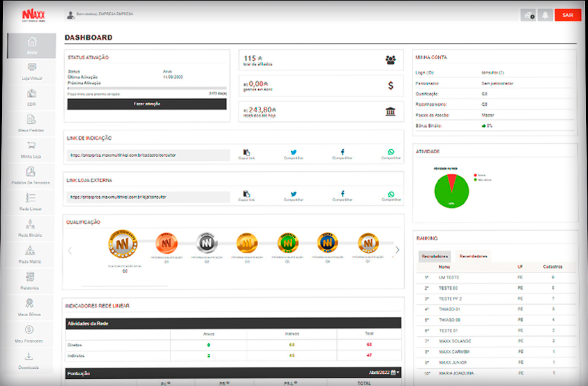The height and width of the screenshot is (386, 588).
Task: Click the notification bell icon
Action: [x=545, y=15]
